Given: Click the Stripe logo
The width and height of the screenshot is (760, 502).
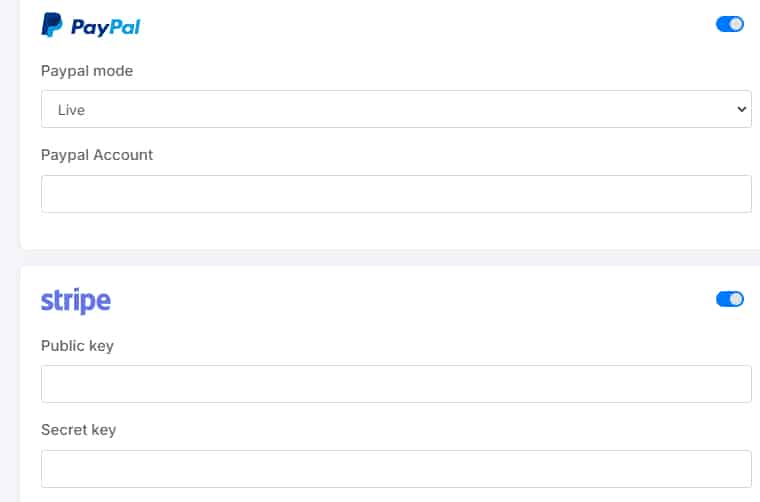Looking at the screenshot, I should (x=76, y=300).
